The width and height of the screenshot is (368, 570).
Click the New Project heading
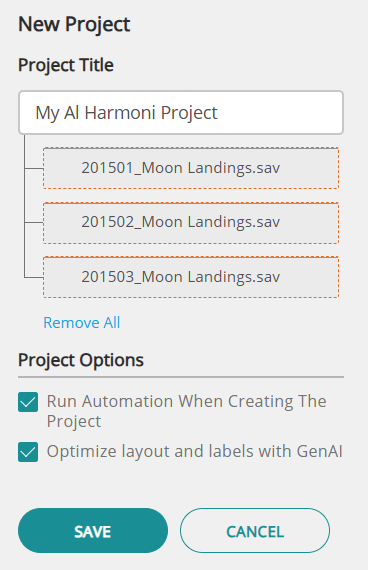[74, 24]
